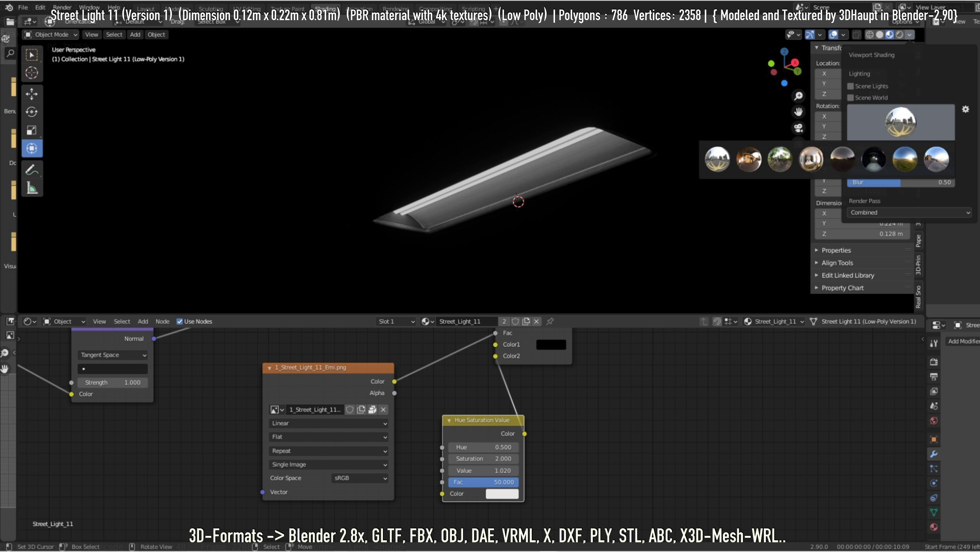
Task: Duplicate the Street_Light_11 material
Action: (526, 322)
